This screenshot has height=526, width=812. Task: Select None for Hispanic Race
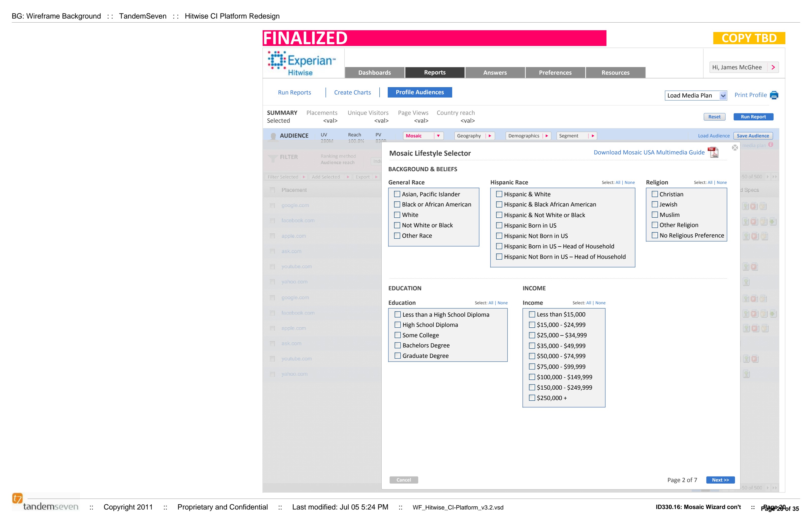click(x=630, y=182)
